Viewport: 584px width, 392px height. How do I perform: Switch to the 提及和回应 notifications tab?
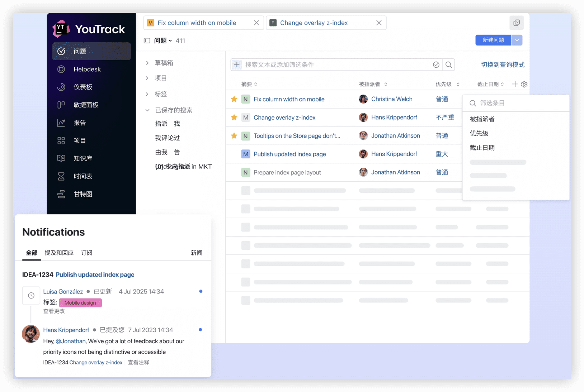tap(59, 253)
